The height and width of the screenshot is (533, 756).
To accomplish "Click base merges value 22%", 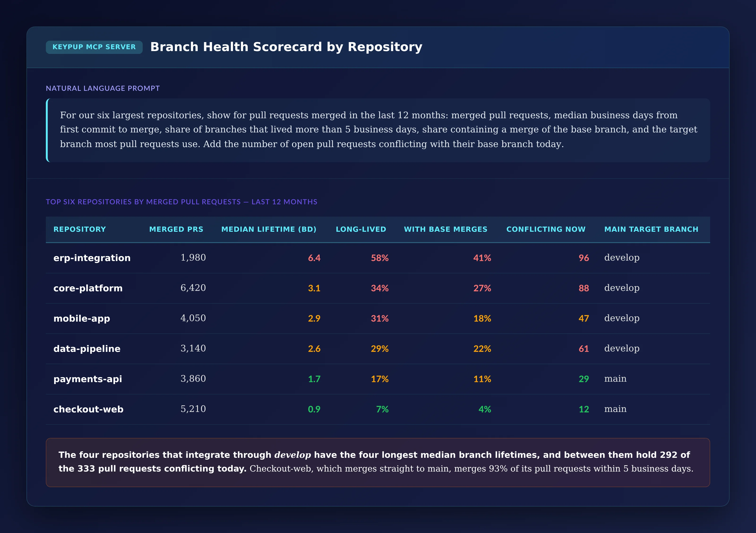I will 482,349.
